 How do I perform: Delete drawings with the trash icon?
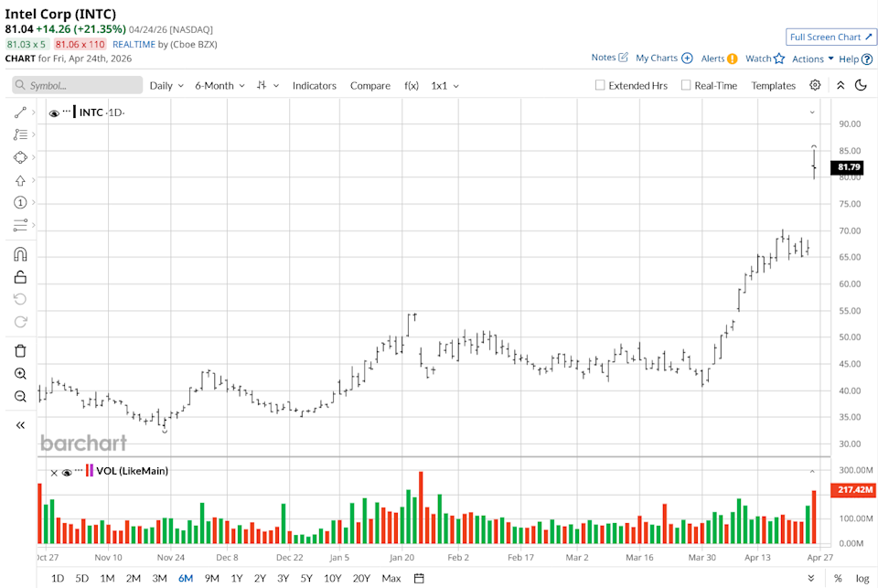20,350
